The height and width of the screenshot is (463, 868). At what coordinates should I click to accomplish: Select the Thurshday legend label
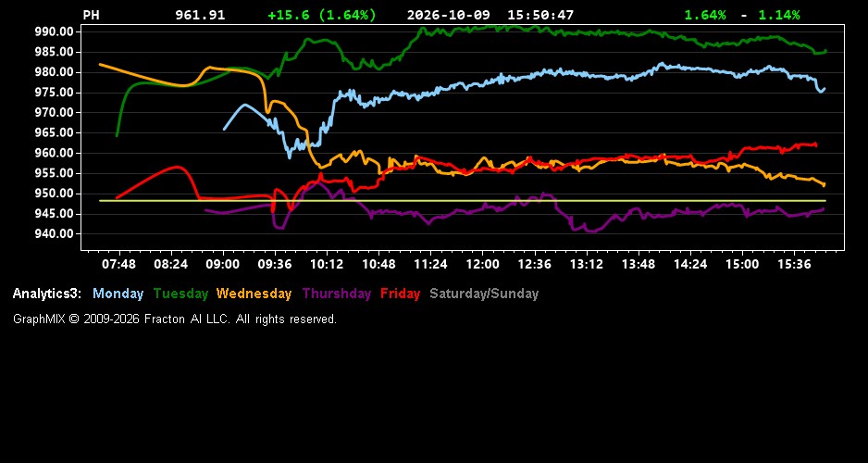tap(337, 294)
